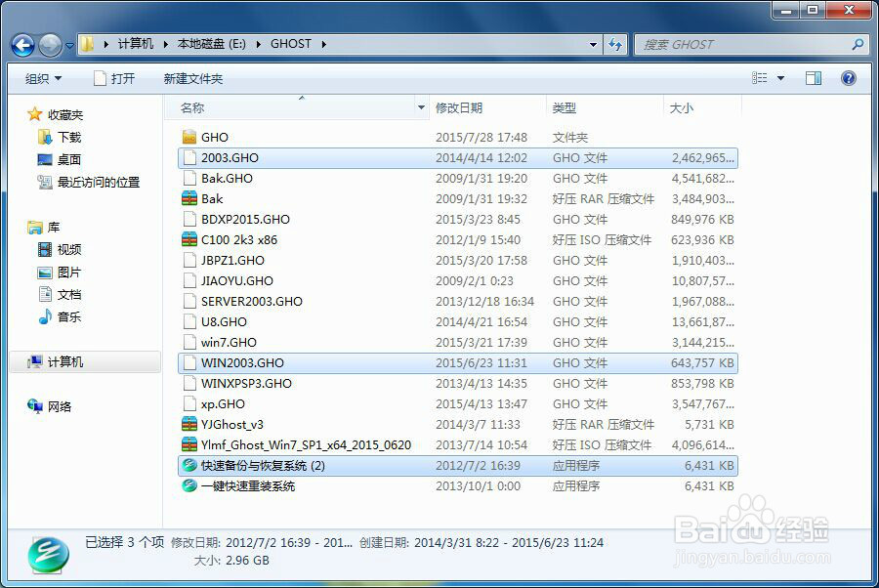
Task: Click the back navigation arrow
Action: 21,44
